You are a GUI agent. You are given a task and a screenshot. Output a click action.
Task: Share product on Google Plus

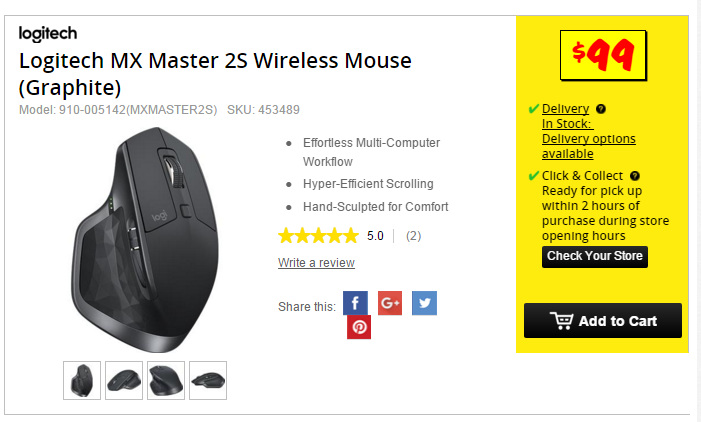(390, 303)
